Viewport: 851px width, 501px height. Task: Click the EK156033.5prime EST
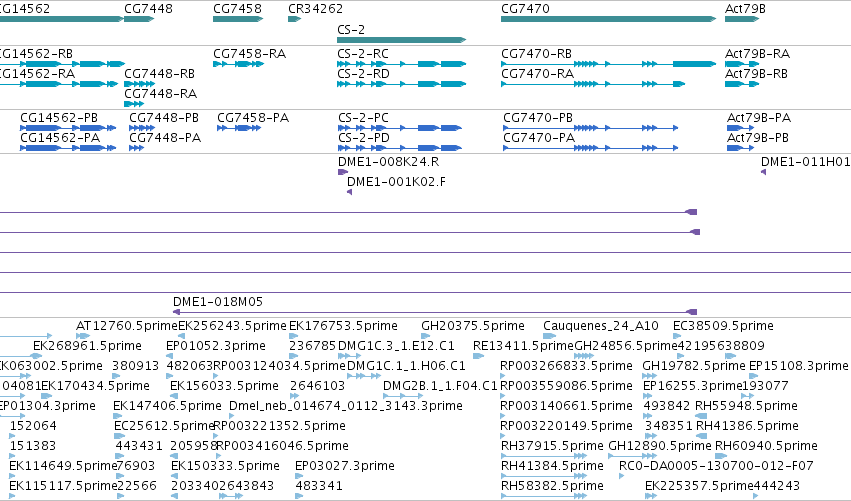coord(174,396)
